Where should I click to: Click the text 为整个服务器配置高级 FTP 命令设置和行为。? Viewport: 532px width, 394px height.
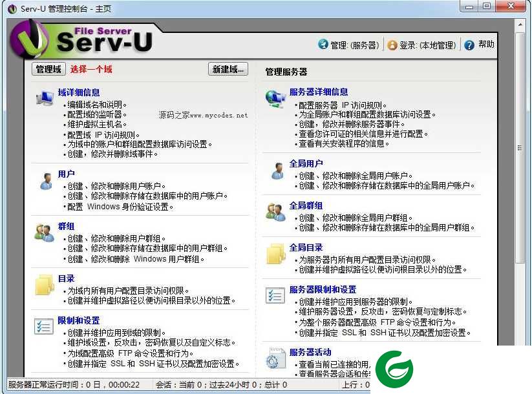click(x=378, y=322)
